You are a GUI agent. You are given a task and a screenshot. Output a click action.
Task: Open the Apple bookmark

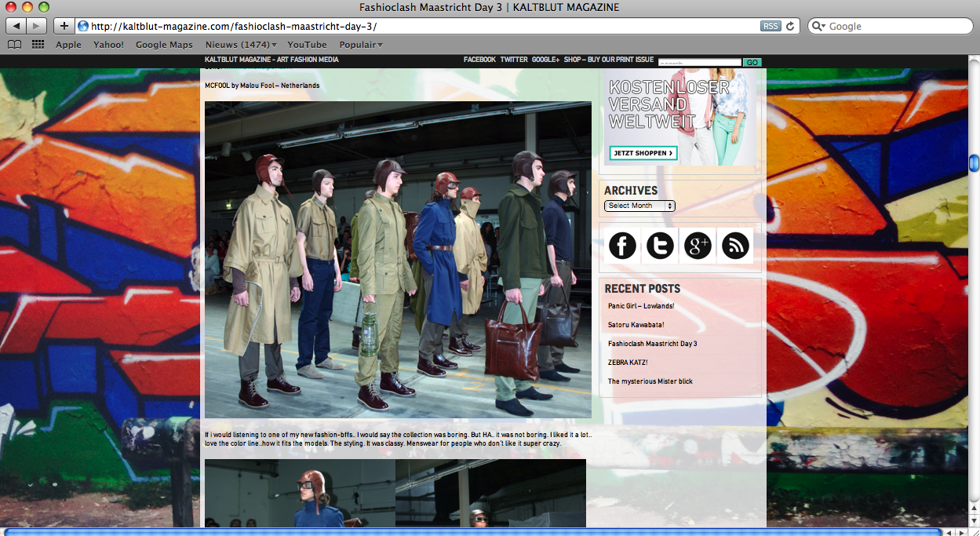click(68, 45)
